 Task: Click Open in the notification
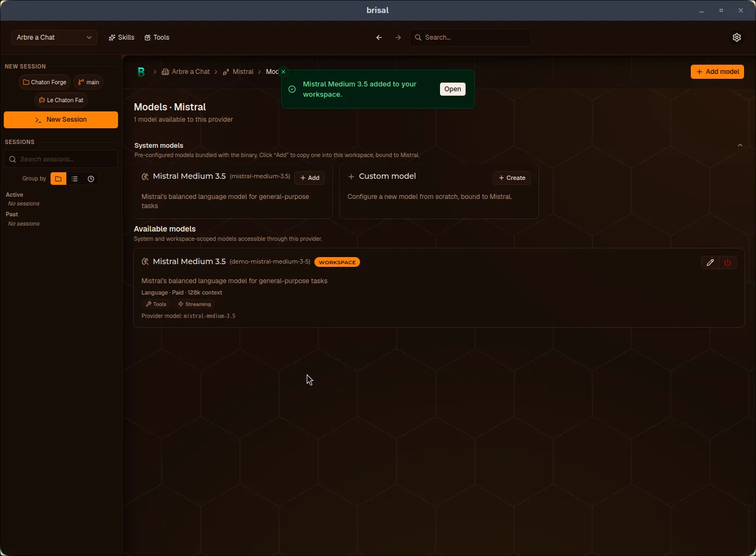[x=453, y=89]
